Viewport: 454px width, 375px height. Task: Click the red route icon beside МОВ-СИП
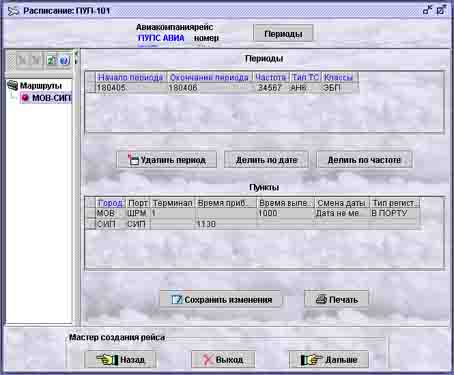(x=25, y=98)
